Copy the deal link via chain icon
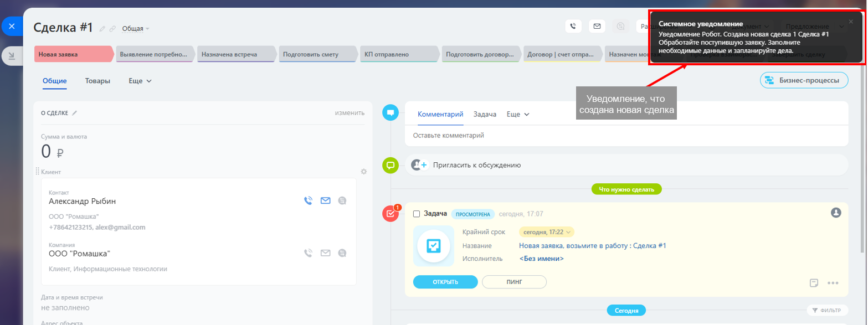The width and height of the screenshot is (868, 325). point(112,29)
